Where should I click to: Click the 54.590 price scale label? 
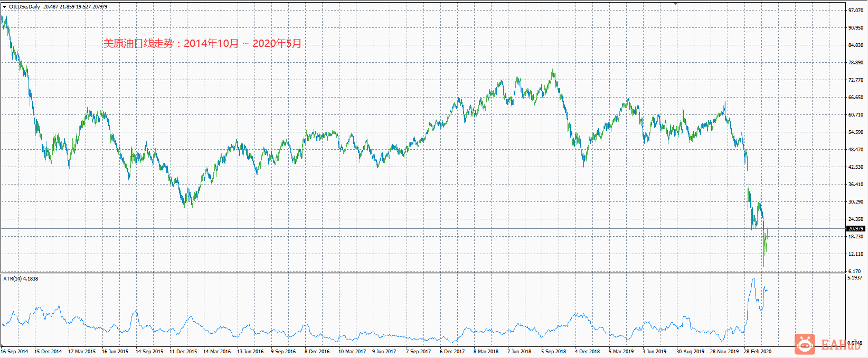point(855,132)
